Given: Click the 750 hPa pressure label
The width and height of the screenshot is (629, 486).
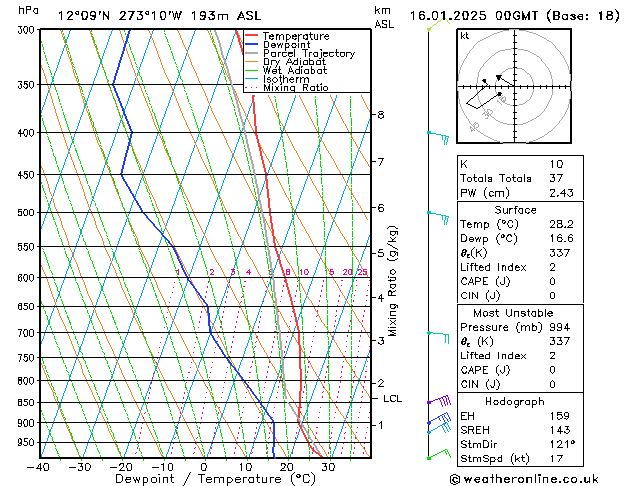Looking at the screenshot, I should (x=28, y=357).
